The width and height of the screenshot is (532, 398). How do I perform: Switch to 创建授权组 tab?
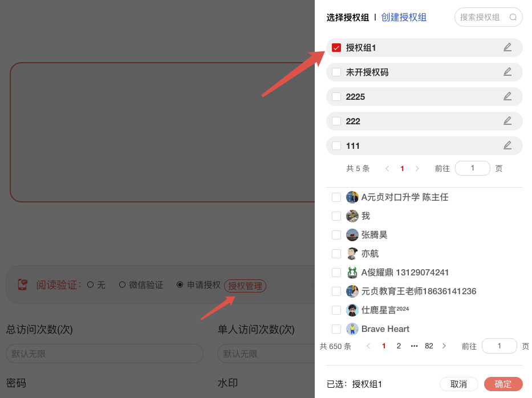click(404, 17)
